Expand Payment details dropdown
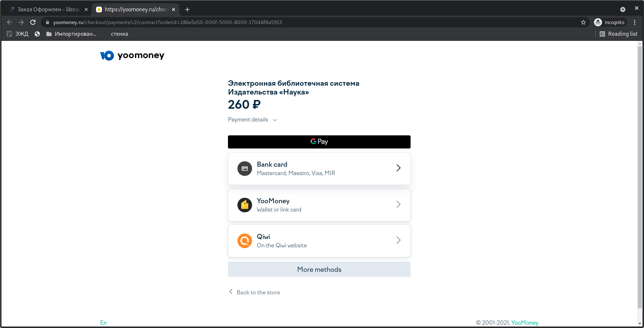The width and height of the screenshot is (644, 328). (252, 120)
